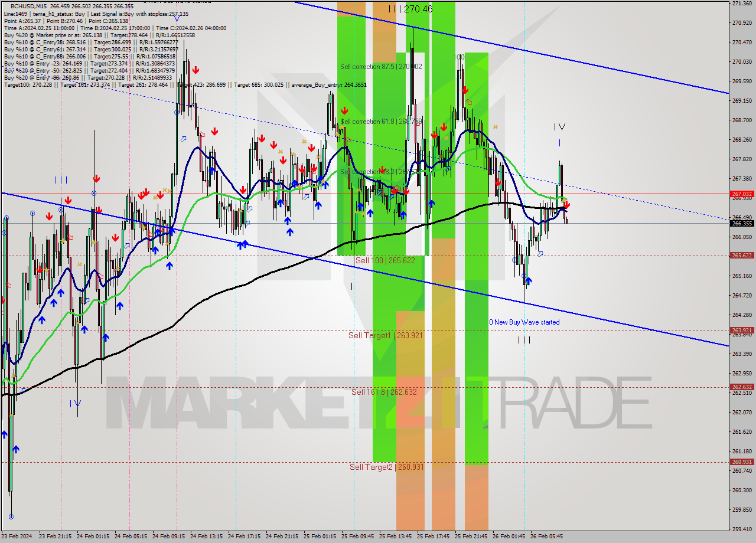Click the '25 Feb 09:45' time axis label
The width and height of the screenshot is (756, 543).
click(357, 537)
